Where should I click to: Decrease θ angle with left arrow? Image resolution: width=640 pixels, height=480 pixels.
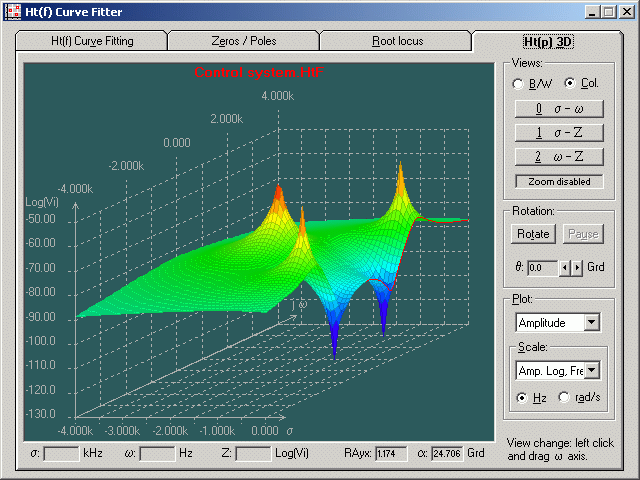[564, 268]
